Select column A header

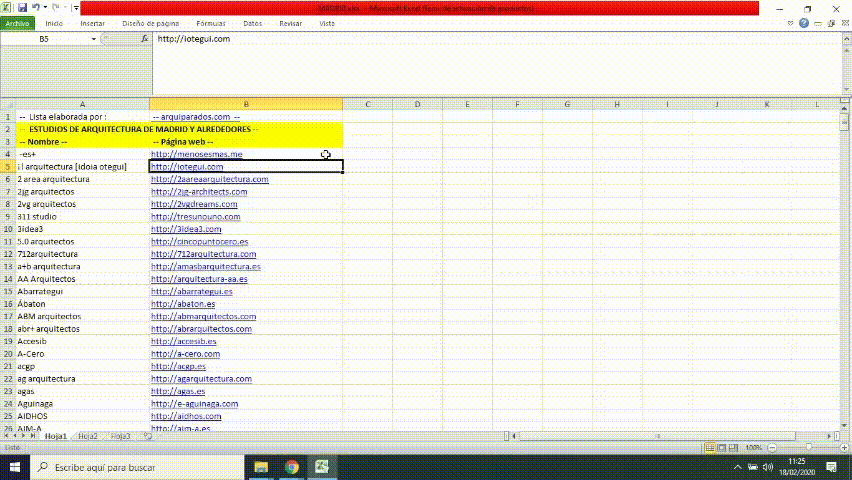(x=82, y=104)
